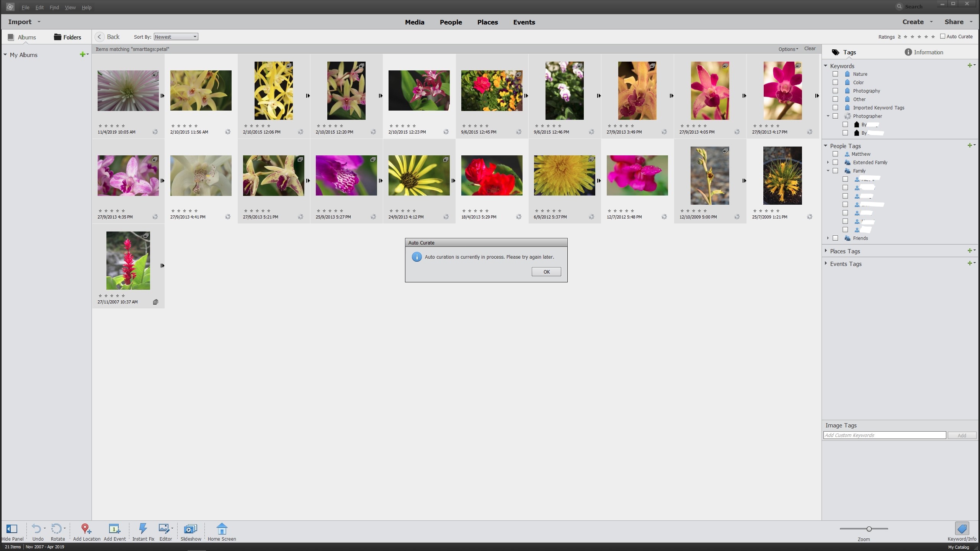Select the People tab
This screenshot has height=551, width=980.
[x=451, y=22]
